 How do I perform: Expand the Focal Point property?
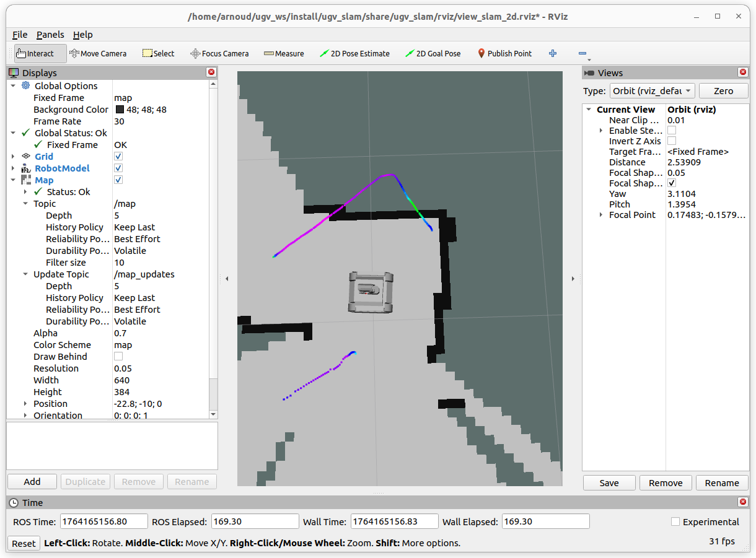pos(600,215)
